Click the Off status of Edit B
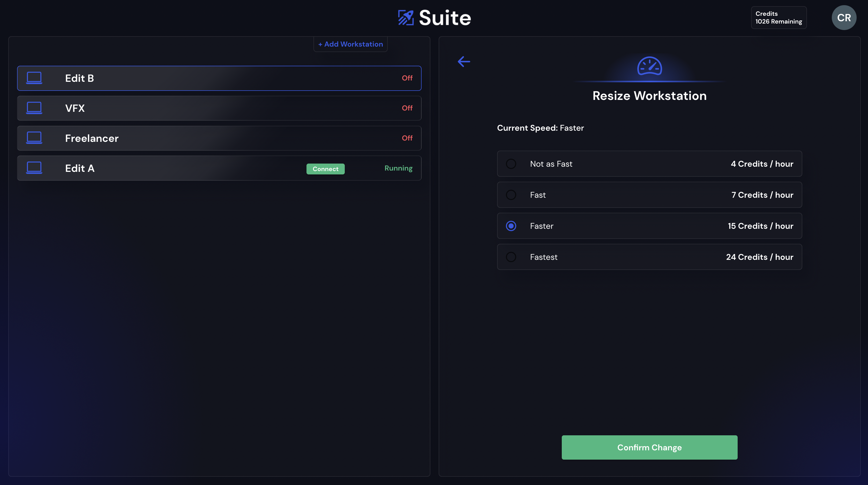The image size is (868, 485). point(407,78)
